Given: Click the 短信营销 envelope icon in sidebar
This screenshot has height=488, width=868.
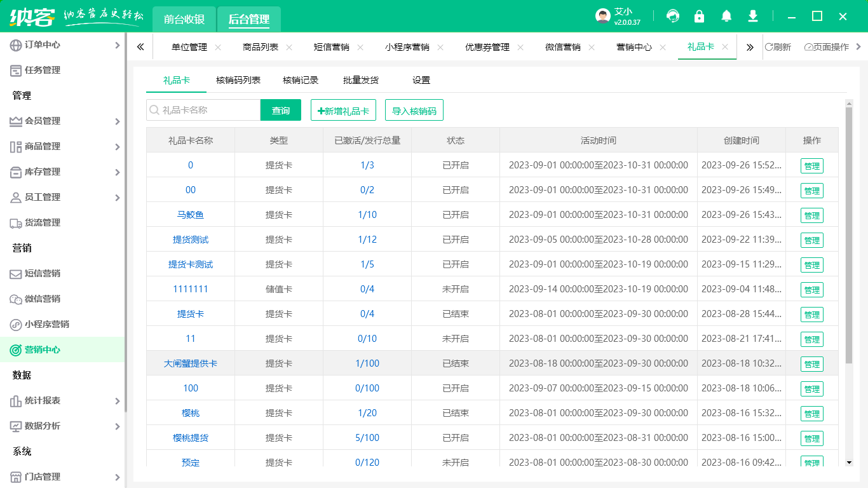Looking at the screenshot, I should click(16, 274).
